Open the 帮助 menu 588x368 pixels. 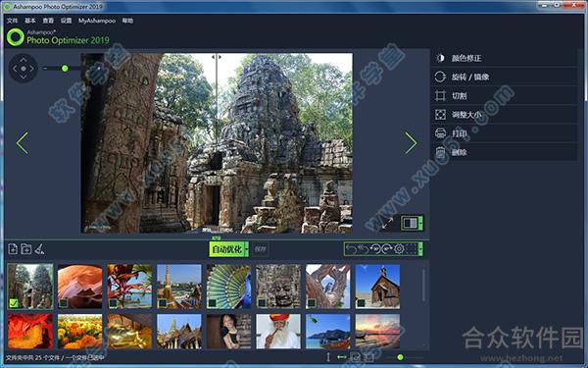[x=127, y=21]
